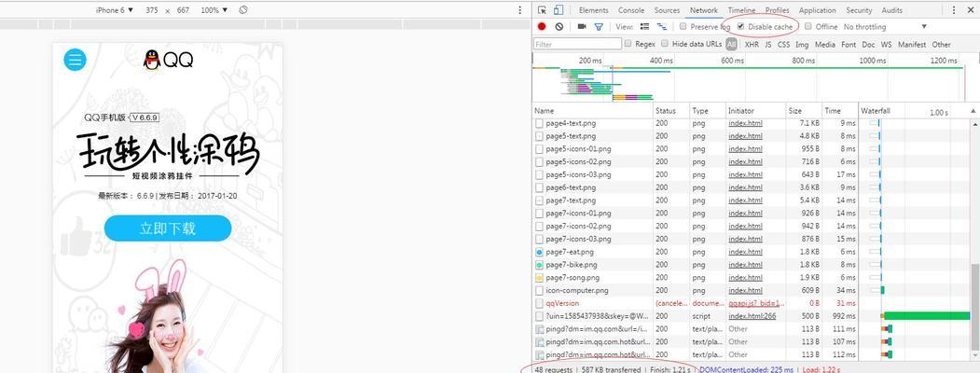Open the iPhone 6 device dropdown
980x373 pixels.
click(115, 10)
